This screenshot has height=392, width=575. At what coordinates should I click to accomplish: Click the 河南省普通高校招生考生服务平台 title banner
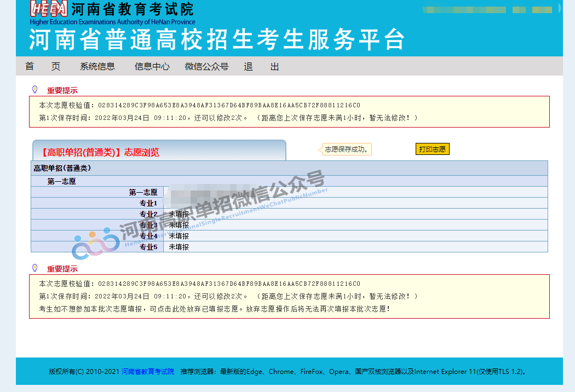[x=217, y=39]
